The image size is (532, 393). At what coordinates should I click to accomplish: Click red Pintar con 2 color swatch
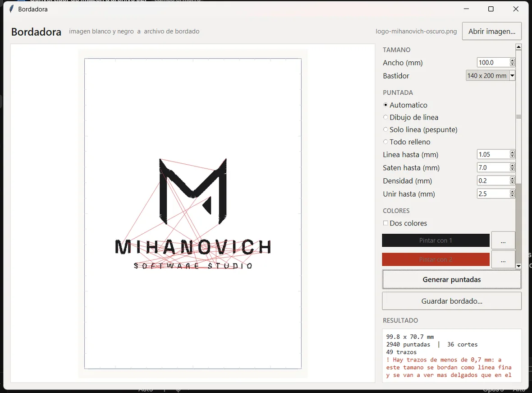click(436, 259)
